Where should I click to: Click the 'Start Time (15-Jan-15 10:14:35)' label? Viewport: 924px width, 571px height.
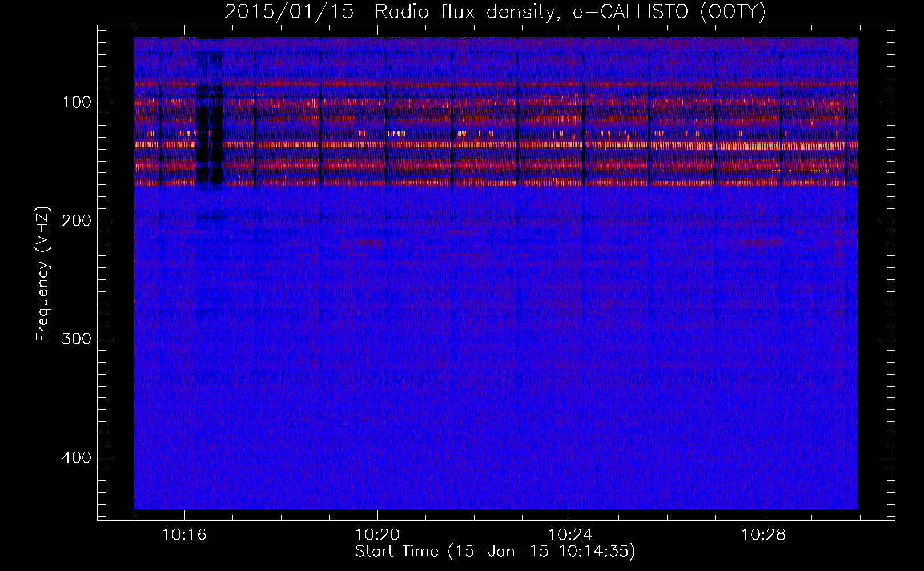tap(495, 552)
